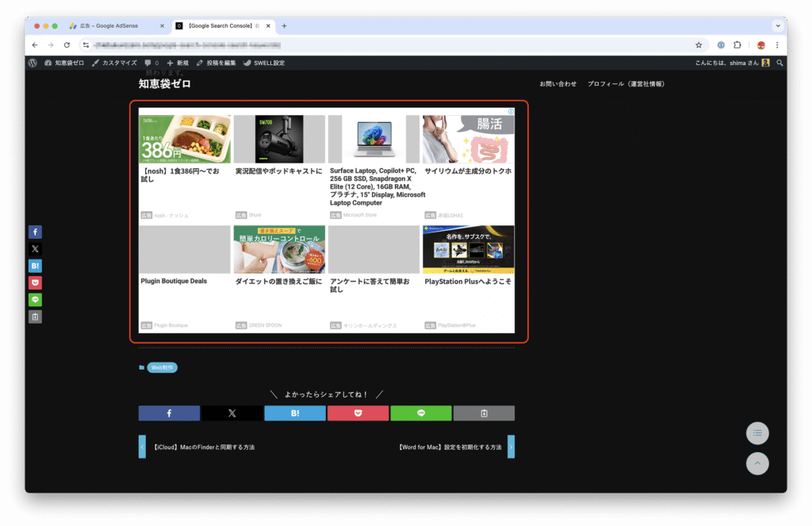Open the tab search dropdown arrow
This screenshot has width=812, height=526.
(x=777, y=25)
